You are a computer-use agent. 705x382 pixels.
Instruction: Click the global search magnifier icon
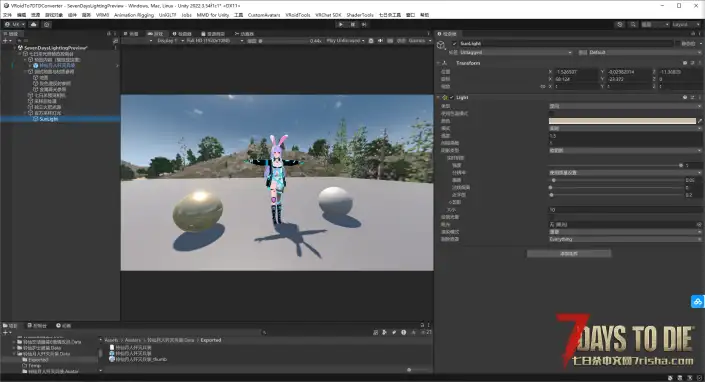(633, 24)
